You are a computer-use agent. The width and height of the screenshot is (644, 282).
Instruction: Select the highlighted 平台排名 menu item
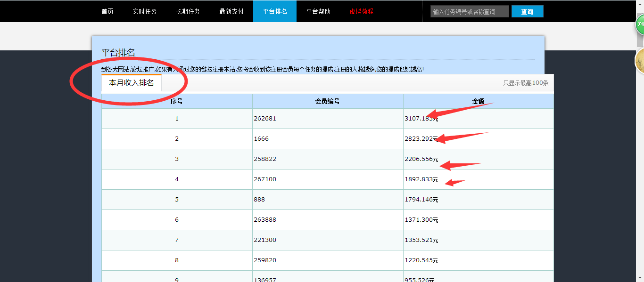pyautogui.click(x=275, y=11)
